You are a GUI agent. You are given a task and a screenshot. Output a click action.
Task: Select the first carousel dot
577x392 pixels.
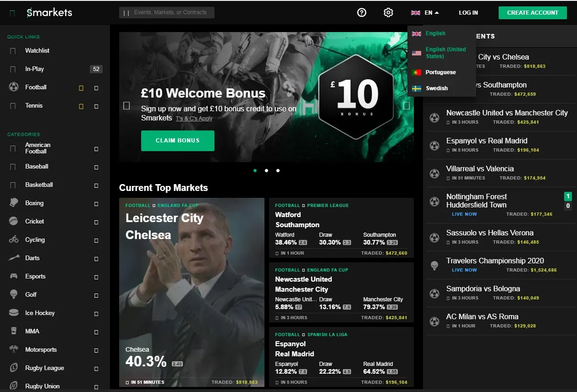pos(255,170)
